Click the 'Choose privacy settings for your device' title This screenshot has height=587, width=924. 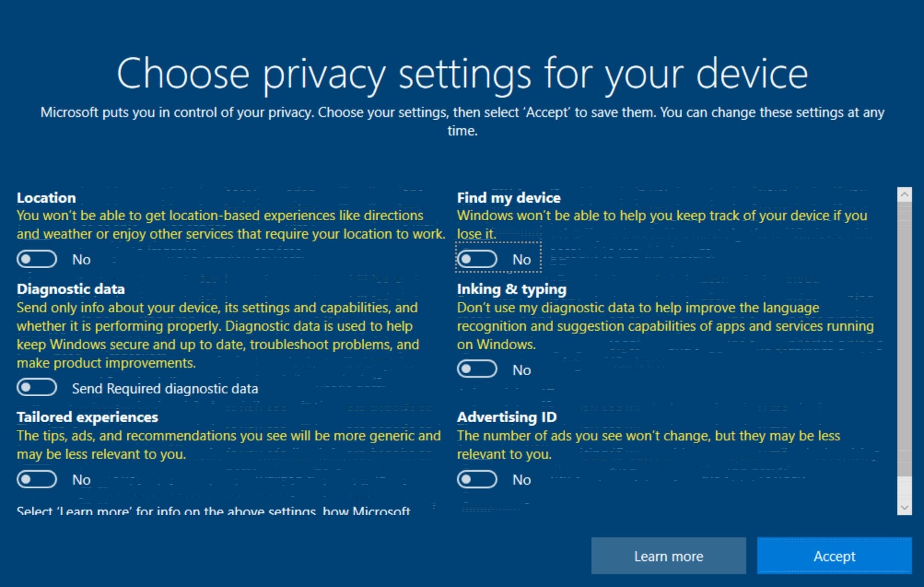(462, 74)
